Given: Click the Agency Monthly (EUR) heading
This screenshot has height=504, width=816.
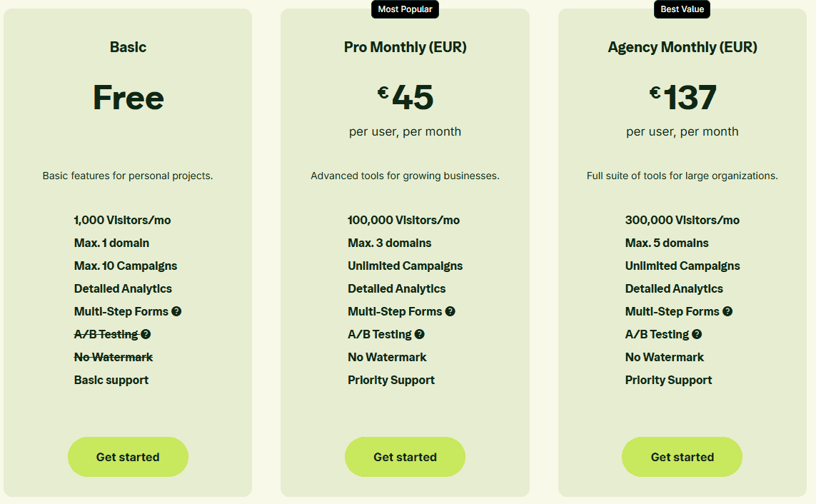Looking at the screenshot, I should (682, 47).
